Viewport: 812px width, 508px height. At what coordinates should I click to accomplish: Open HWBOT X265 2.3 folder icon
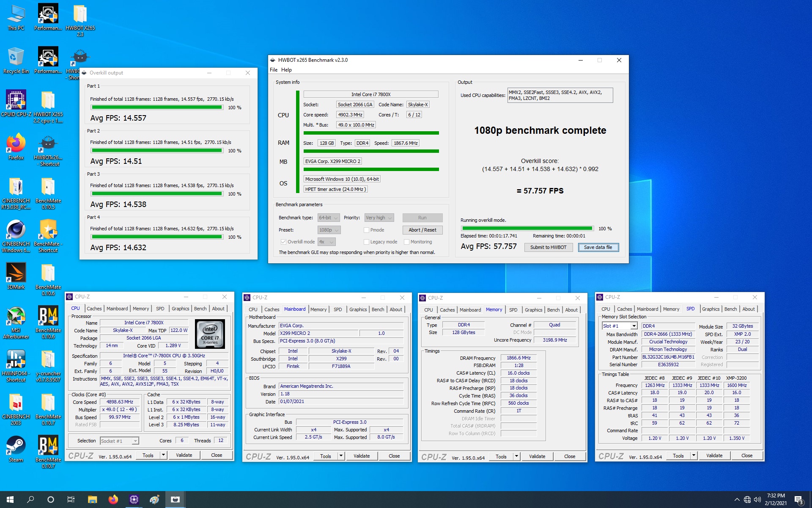pos(80,21)
